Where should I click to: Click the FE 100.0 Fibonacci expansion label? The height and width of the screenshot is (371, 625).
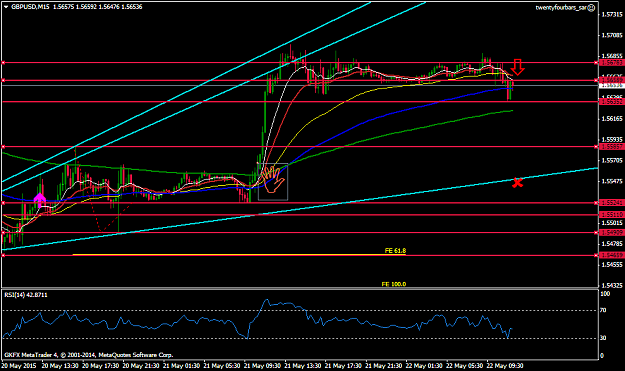[394, 284]
